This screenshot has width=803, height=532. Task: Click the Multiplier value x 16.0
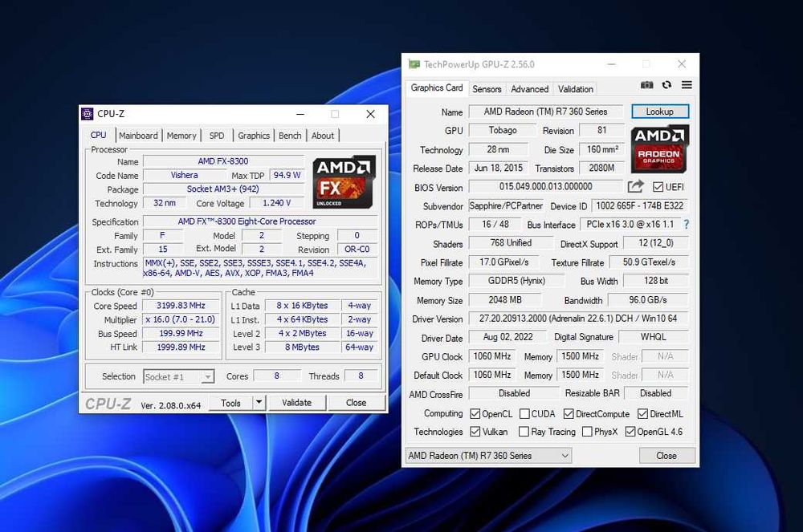181,319
